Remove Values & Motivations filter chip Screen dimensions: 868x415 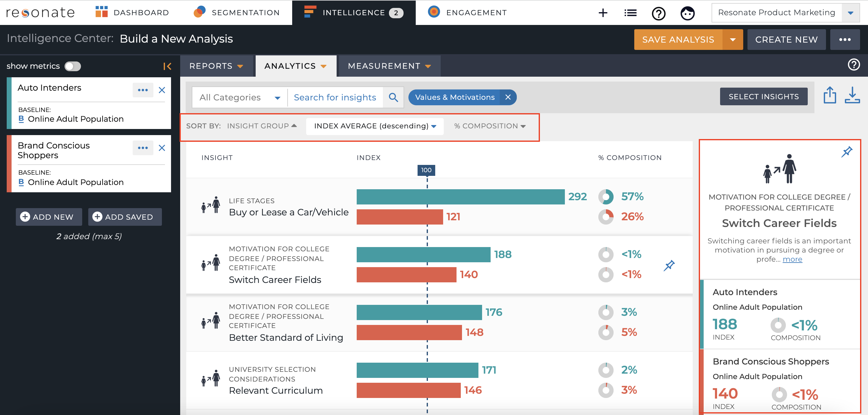pos(508,97)
